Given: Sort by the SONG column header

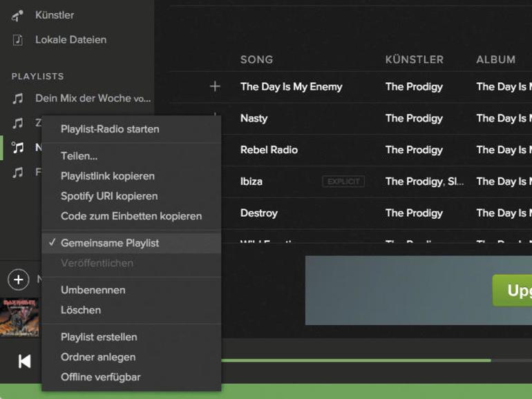Looking at the screenshot, I should point(256,59).
